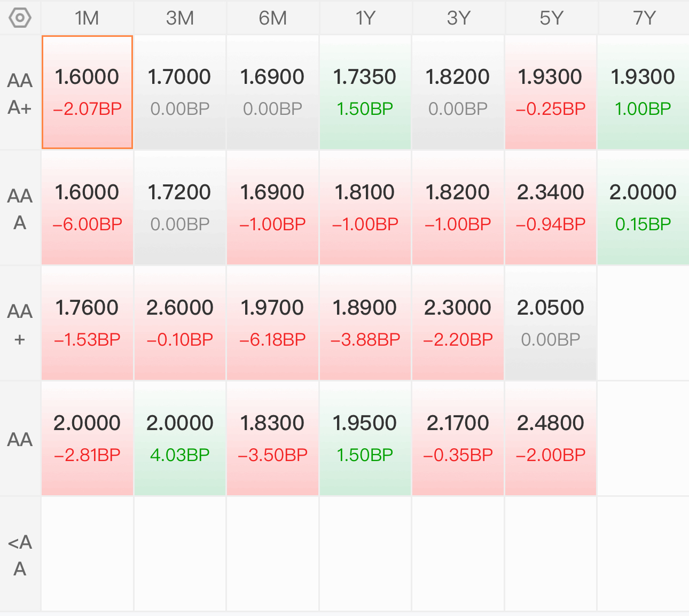Select the 3M column header

click(x=180, y=18)
